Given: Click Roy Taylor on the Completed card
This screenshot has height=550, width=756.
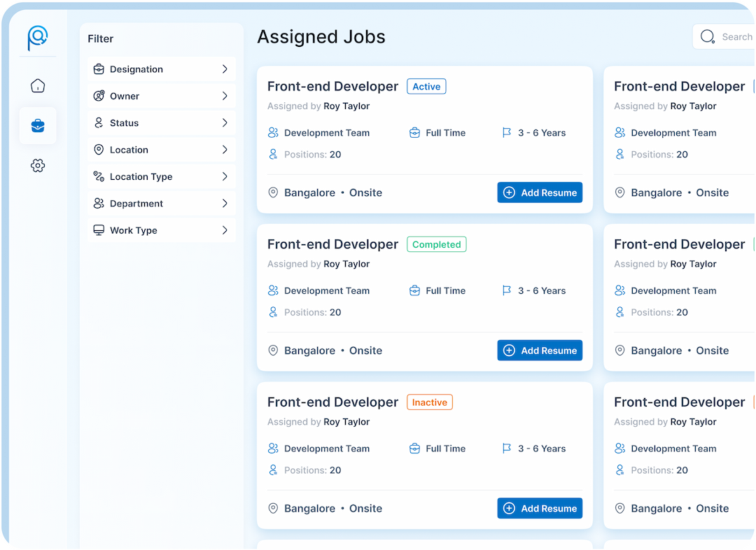Looking at the screenshot, I should (346, 264).
